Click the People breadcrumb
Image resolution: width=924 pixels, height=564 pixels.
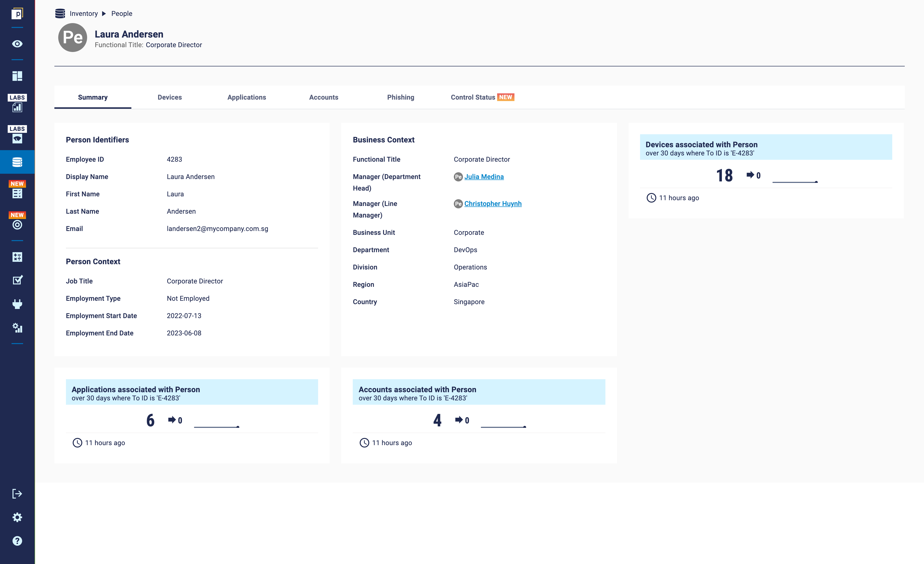(122, 13)
